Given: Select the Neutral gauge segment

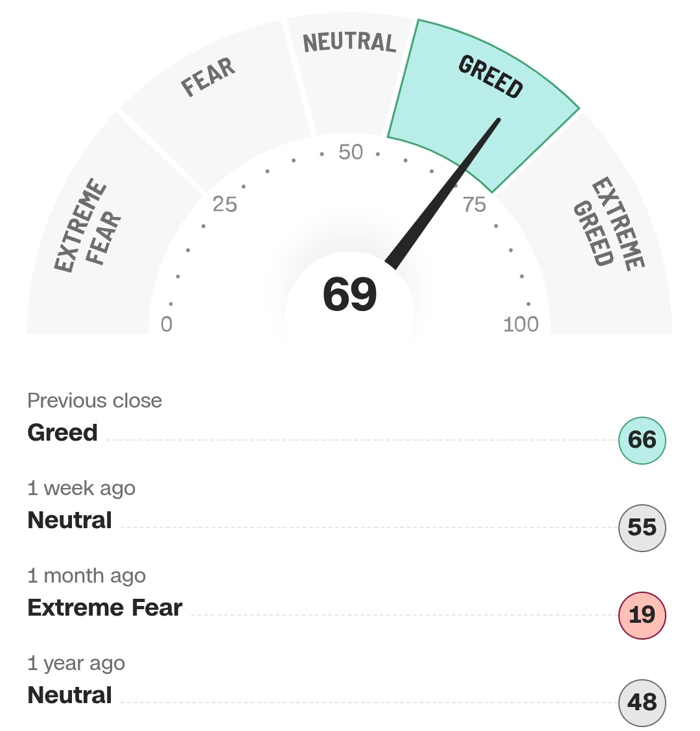Looking at the screenshot, I should click(350, 70).
